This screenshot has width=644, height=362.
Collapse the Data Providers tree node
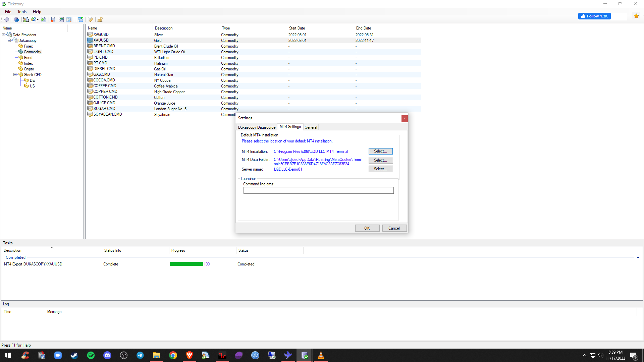pos(4,35)
